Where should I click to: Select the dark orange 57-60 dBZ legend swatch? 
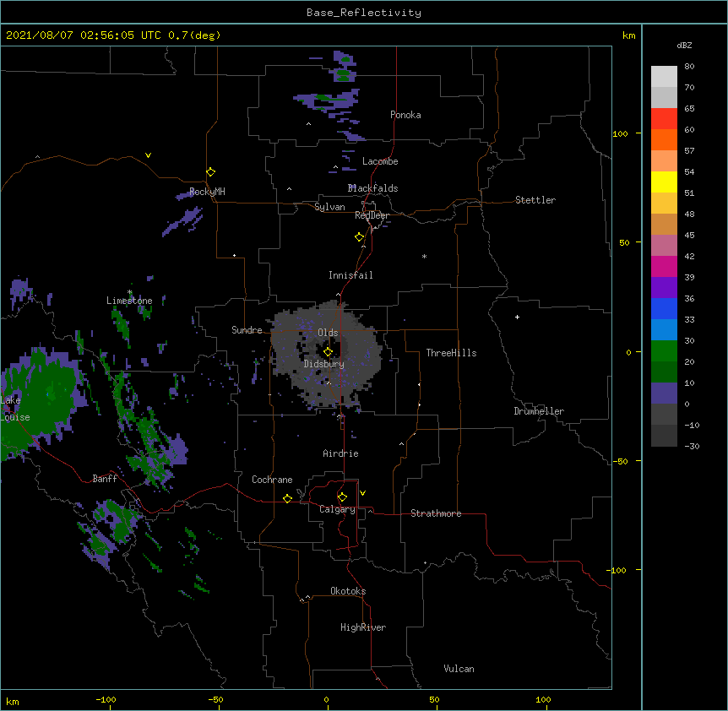664,139
